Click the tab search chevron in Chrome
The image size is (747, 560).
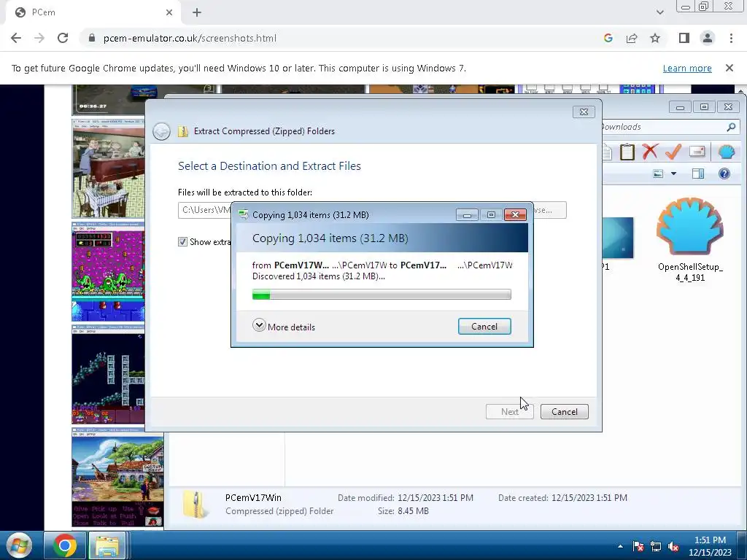coord(659,12)
